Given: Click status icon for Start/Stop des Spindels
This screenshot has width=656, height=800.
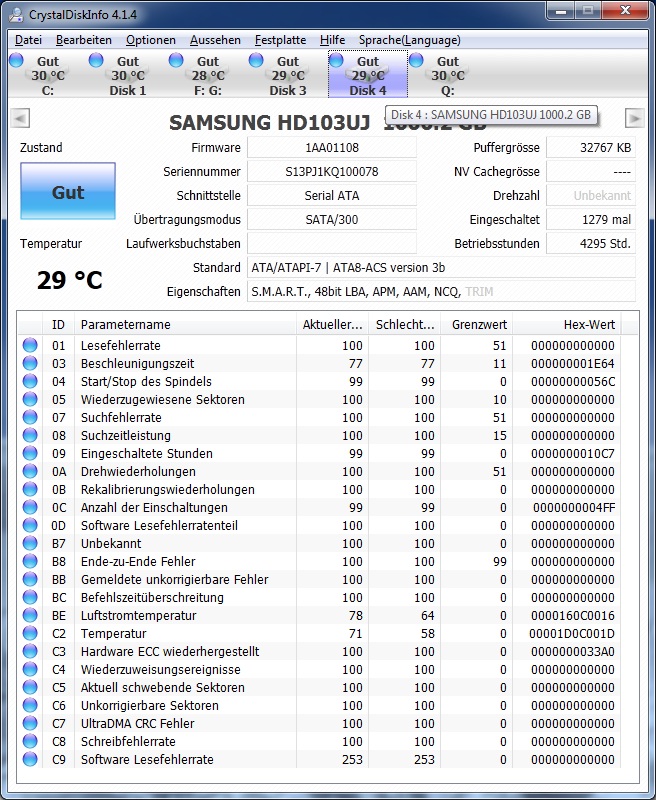Looking at the screenshot, I should (x=30, y=381).
